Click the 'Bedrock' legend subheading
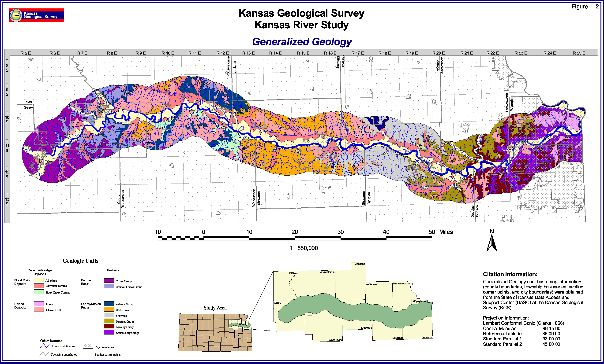This screenshot has height=364, width=604. pos(113,270)
